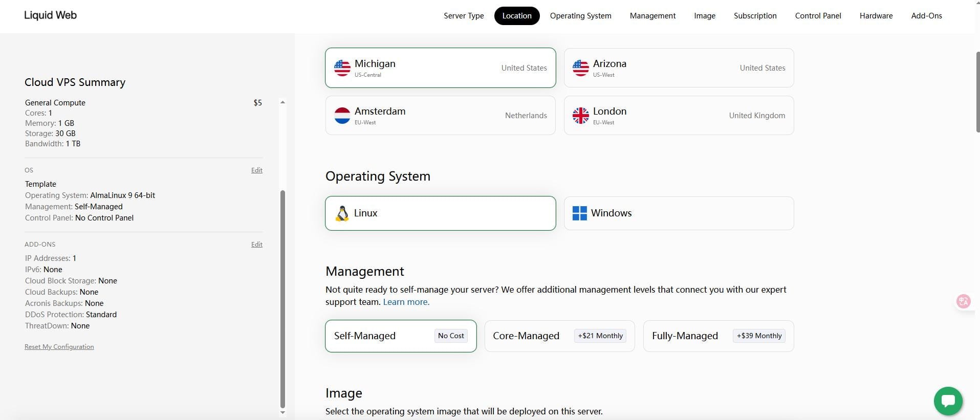Click the ThreatDown None row
This screenshot has height=420, width=980.
click(x=57, y=326)
